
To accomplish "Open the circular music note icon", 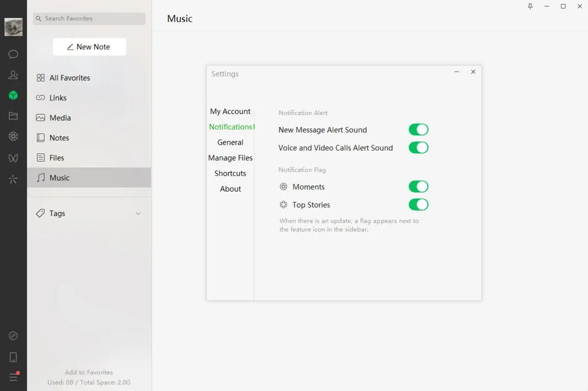I will click(13, 335).
